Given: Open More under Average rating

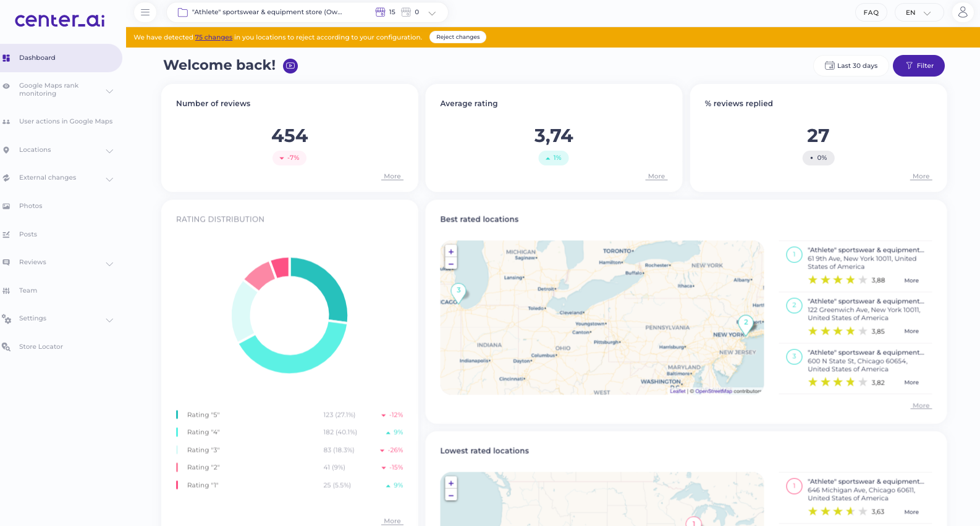Looking at the screenshot, I should (656, 177).
